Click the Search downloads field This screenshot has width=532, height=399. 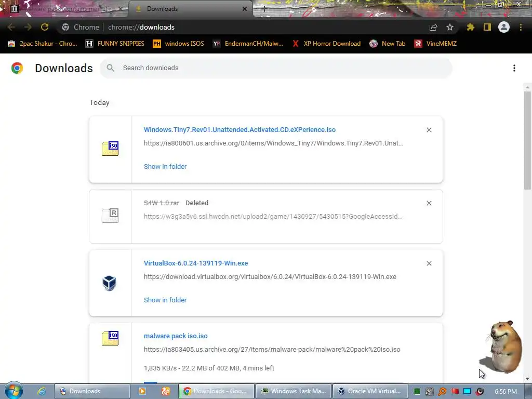pos(276,68)
